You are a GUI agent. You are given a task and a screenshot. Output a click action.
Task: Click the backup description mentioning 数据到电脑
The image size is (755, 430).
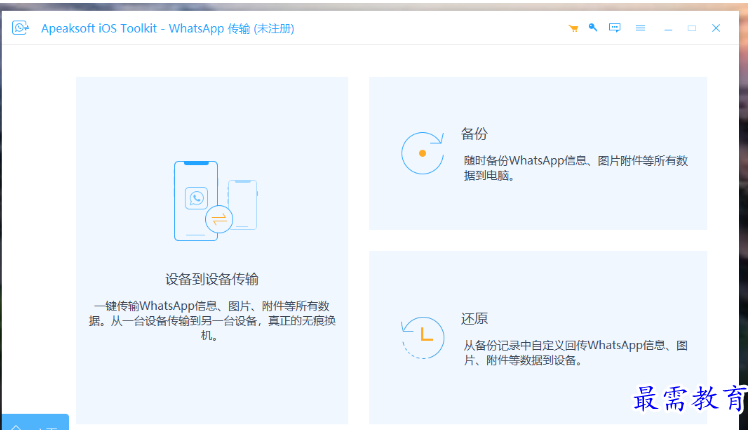pyautogui.click(x=575, y=168)
